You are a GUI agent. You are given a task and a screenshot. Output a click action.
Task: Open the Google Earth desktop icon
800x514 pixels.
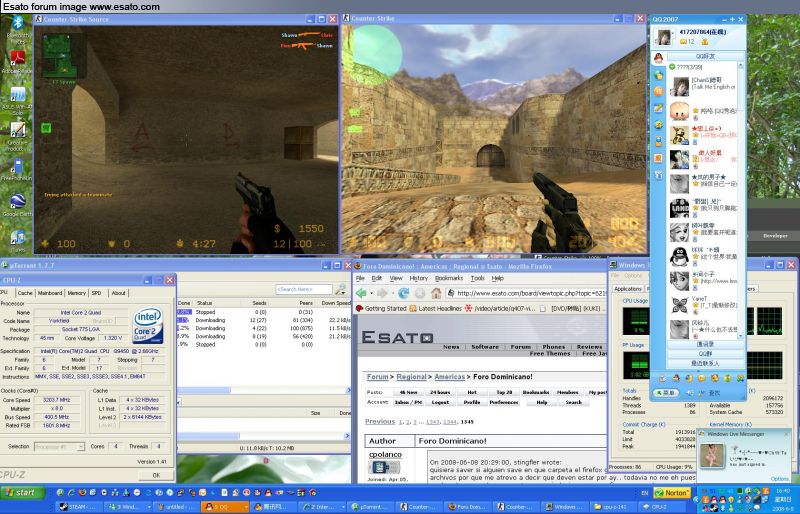coord(18,202)
